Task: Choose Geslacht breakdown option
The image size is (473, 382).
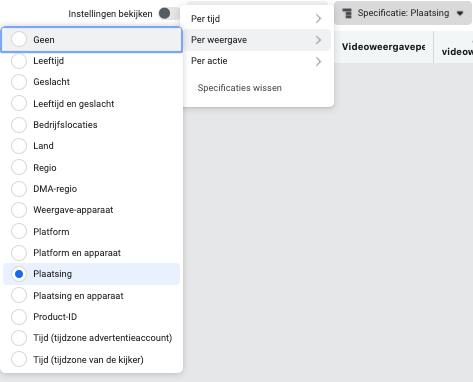Action: pos(19,82)
